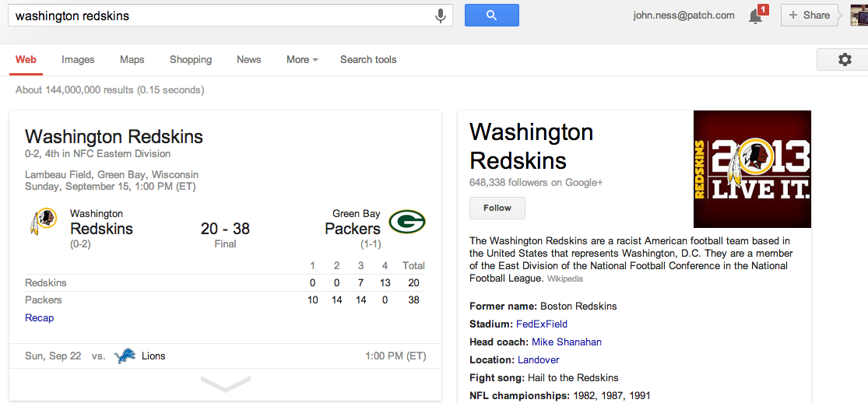Click the Fight song: Hail to the Redskins text

[543, 377]
